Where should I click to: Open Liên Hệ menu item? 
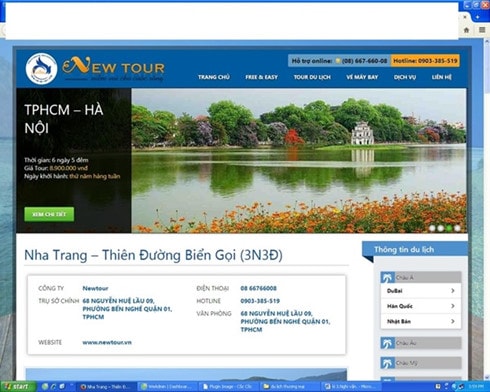pos(442,77)
